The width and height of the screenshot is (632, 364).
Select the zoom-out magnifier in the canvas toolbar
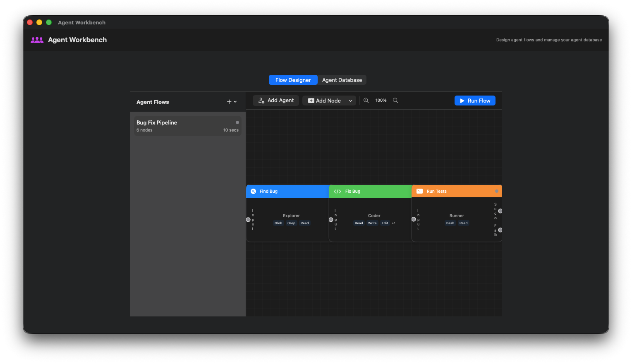click(x=395, y=100)
